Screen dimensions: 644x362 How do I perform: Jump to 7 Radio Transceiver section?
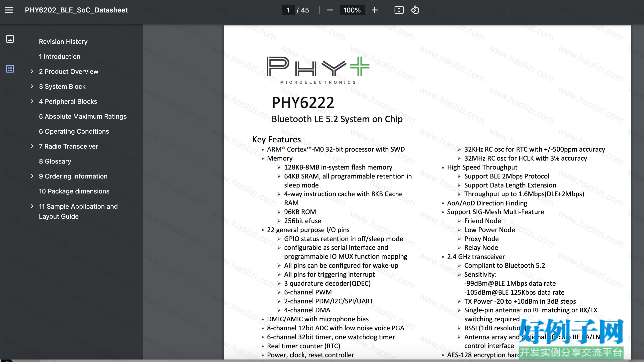pos(68,146)
